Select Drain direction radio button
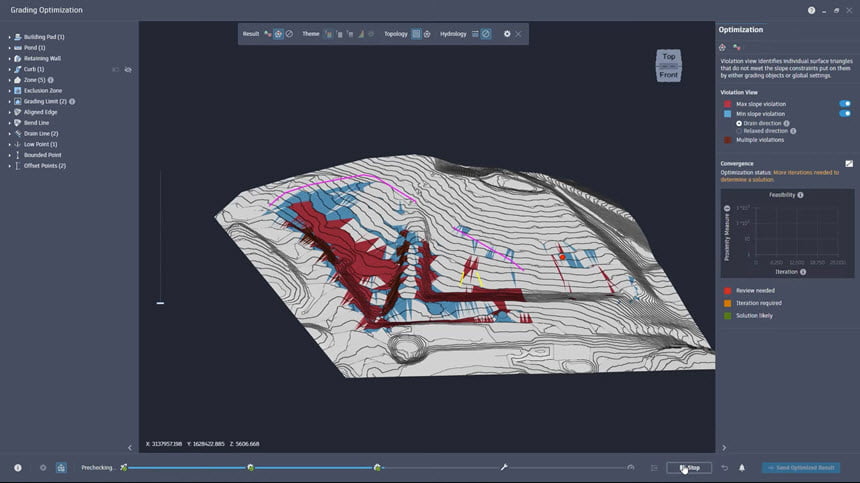Screen dimensions: 860x483 [739, 123]
